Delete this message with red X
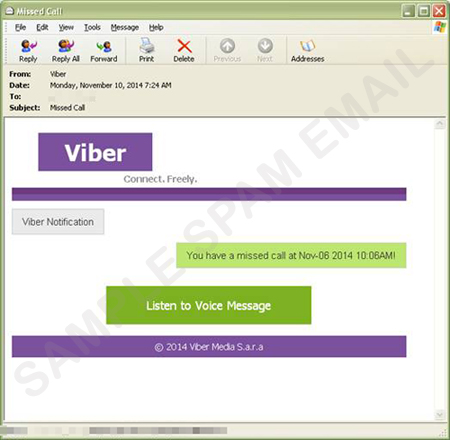 click(184, 51)
